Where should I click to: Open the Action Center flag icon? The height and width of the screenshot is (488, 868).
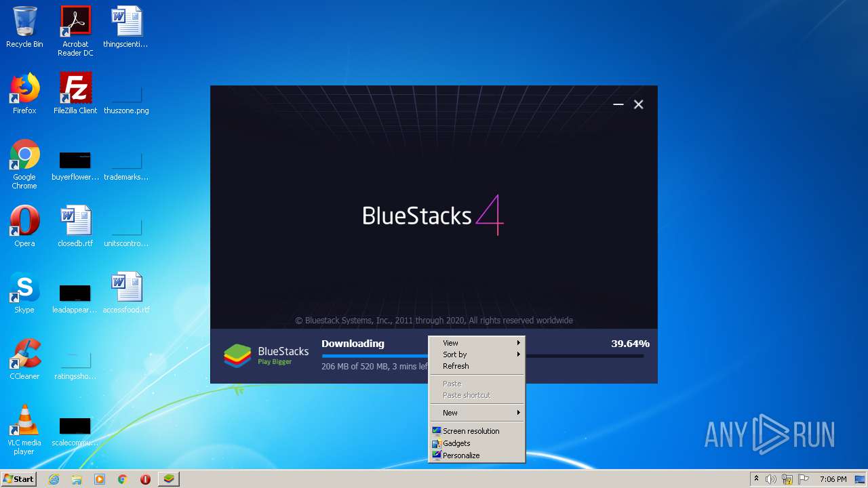point(804,479)
